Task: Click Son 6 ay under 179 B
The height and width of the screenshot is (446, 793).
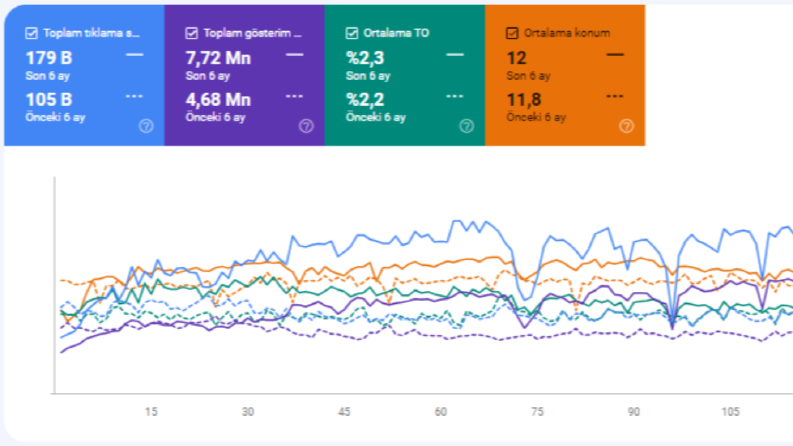Action: click(x=48, y=76)
